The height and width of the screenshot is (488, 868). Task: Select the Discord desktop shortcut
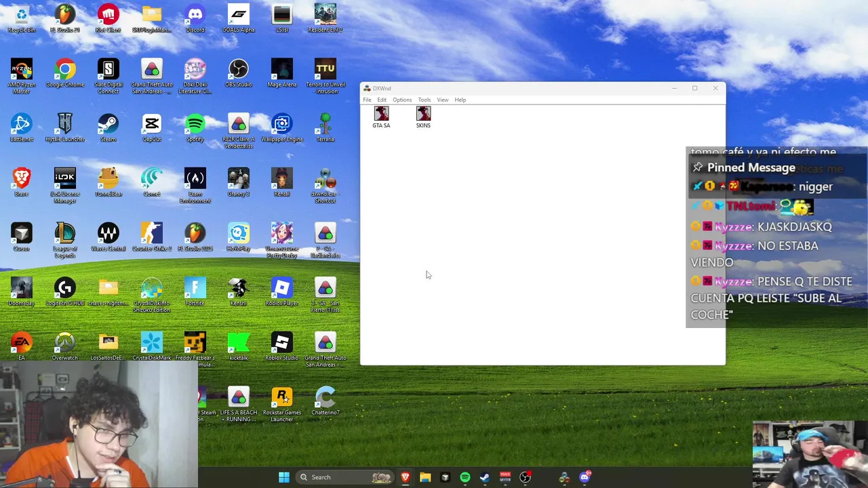[195, 18]
